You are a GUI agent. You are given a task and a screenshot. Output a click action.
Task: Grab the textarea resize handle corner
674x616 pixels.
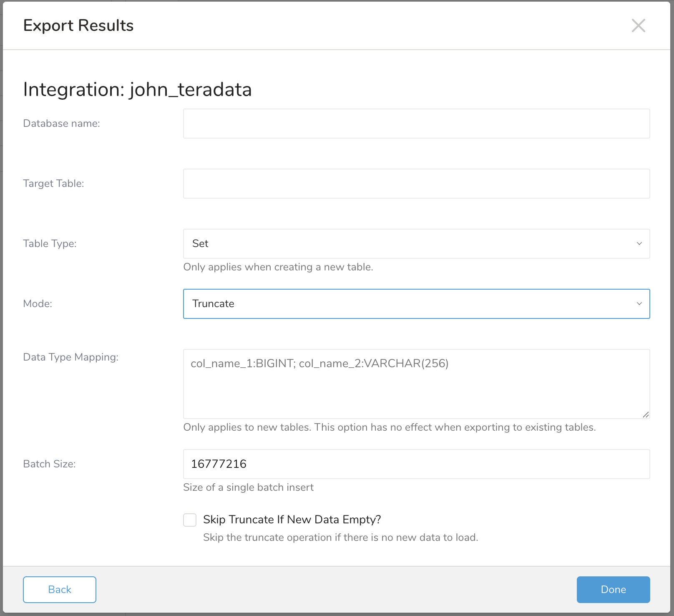pos(646,414)
